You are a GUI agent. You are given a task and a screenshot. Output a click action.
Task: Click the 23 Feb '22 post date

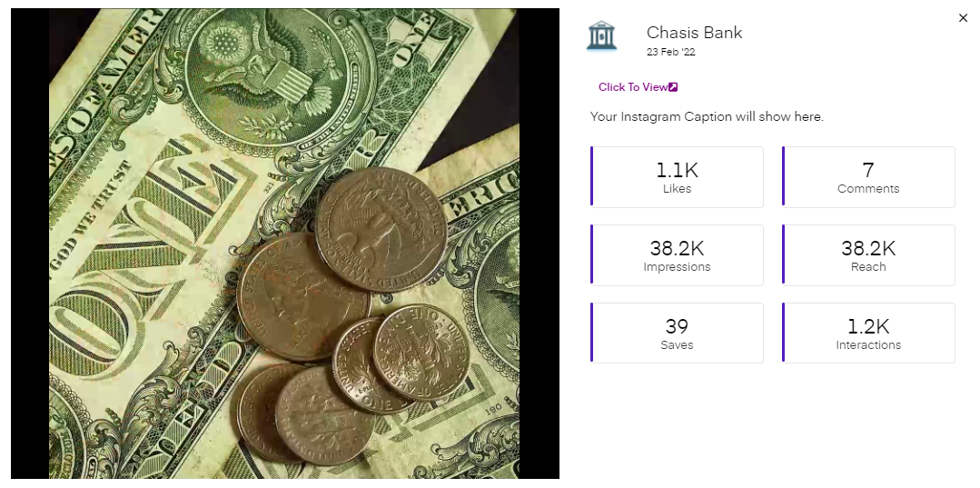pyautogui.click(x=670, y=52)
